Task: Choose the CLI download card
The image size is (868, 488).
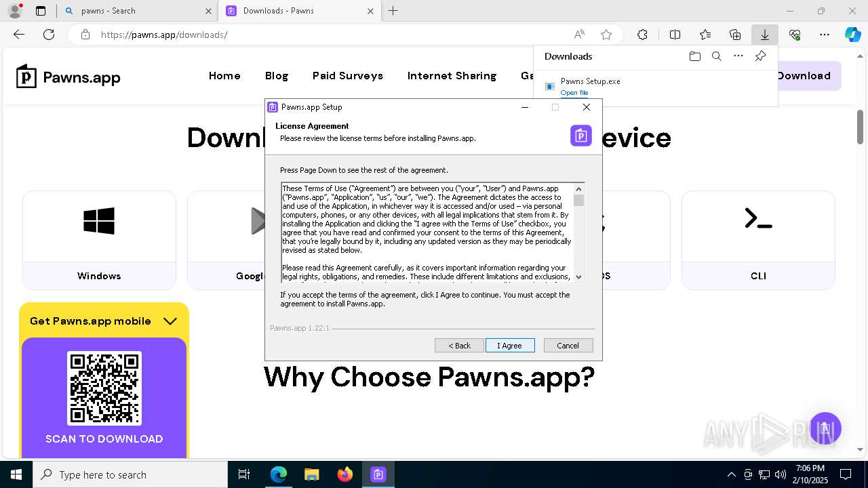Action: [x=758, y=240]
